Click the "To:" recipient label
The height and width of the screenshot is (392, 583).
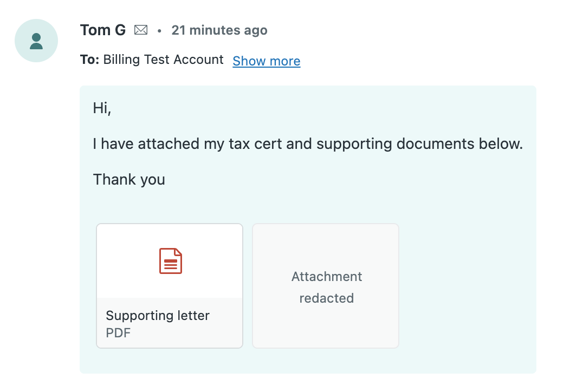click(x=89, y=60)
